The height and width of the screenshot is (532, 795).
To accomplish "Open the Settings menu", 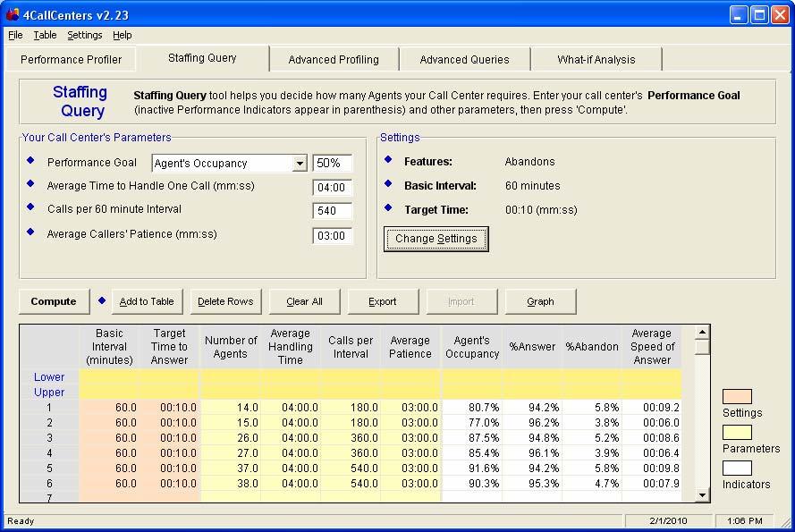I will coord(85,35).
